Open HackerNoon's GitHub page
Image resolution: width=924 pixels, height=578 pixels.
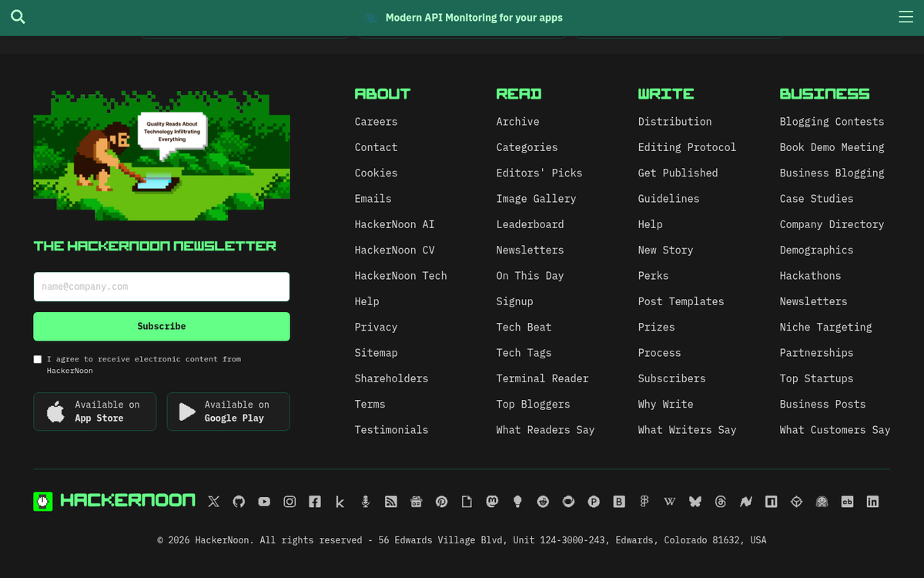pyautogui.click(x=239, y=501)
